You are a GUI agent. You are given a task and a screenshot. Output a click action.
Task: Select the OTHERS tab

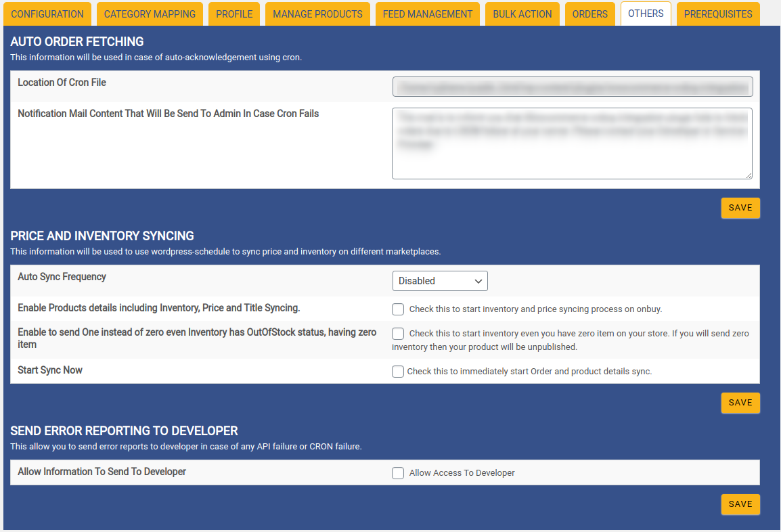click(x=646, y=14)
